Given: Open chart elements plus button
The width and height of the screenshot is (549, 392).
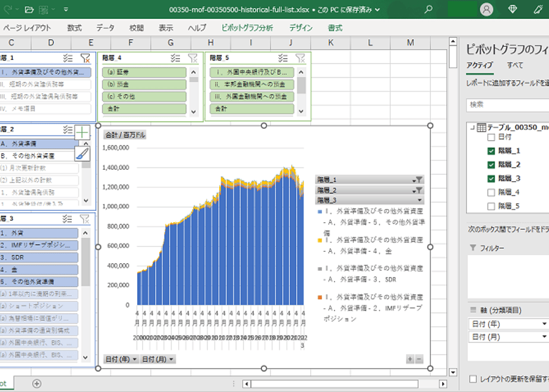Looking at the screenshot, I should (82, 132).
